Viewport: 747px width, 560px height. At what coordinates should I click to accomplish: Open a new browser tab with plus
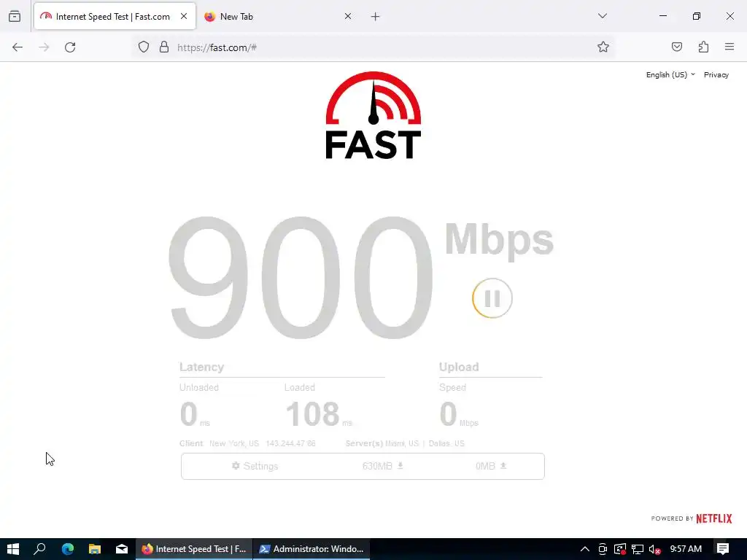[376, 17]
